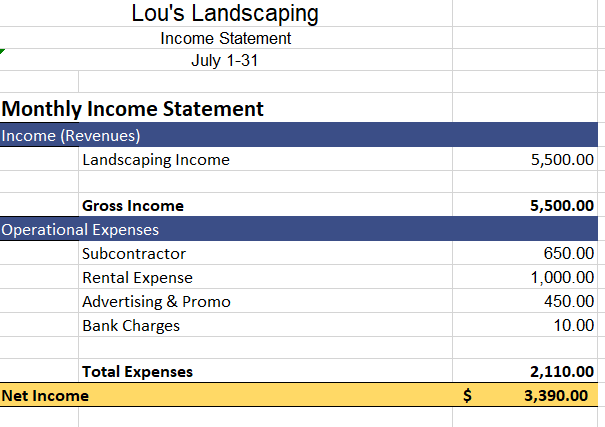Image resolution: width=605 pixels, height=427 pixels.
Task: Click the Advertising & Promo label
Action: point(156,302)
